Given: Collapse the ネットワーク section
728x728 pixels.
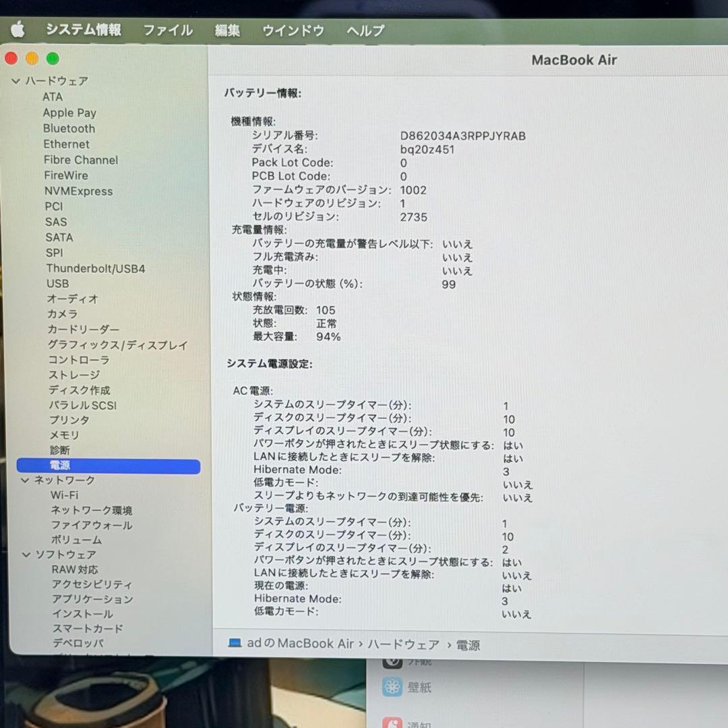Looking at the screenshot, I should pos(25,480).
